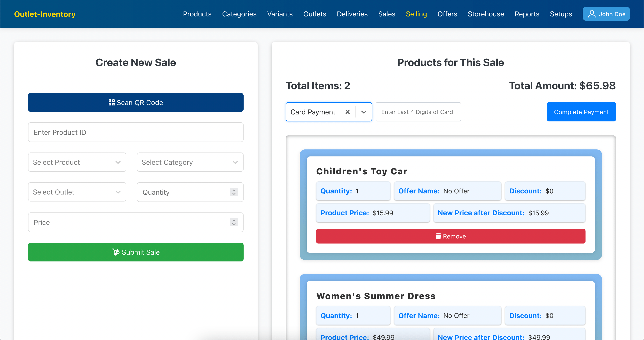Click the Last 4 Digits of Card field
Image resolution: width=644 pixels, height=340 pixels.
pos(418,112)
